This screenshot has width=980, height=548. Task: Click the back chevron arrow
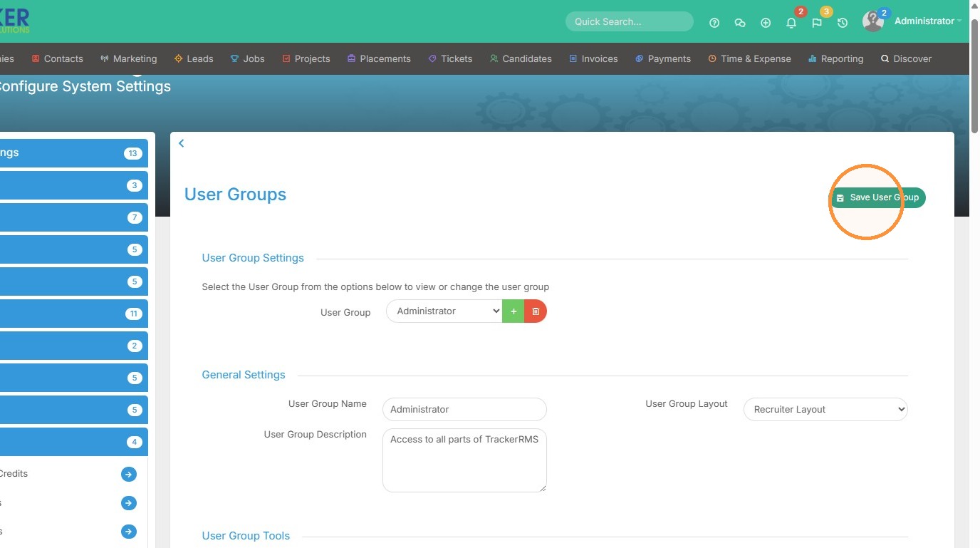click(x=181, y=143)
